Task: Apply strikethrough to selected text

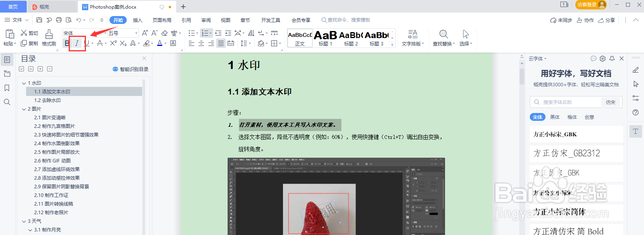Action: click(x=100, y=43)
